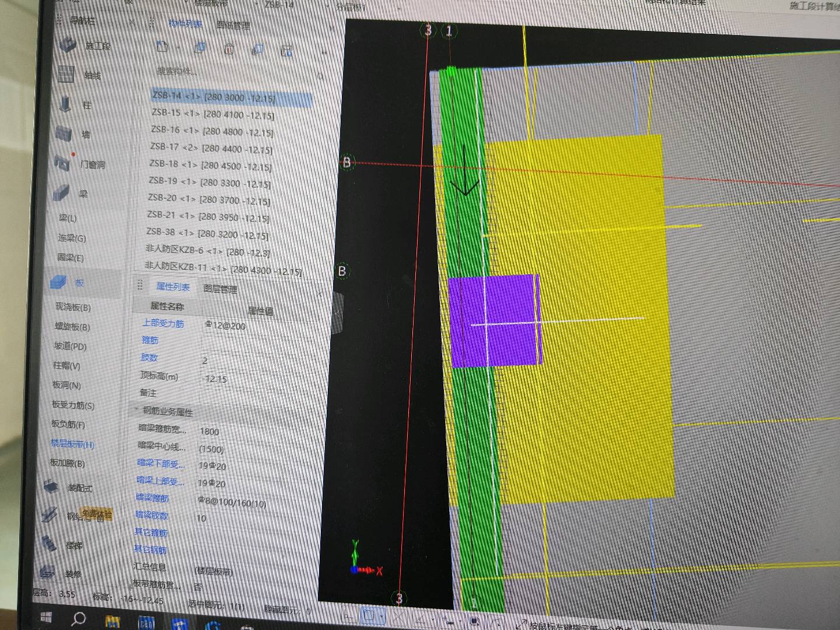Click the save component archive icon
This screenshot has width=840, height=630.
click(286, 51)
